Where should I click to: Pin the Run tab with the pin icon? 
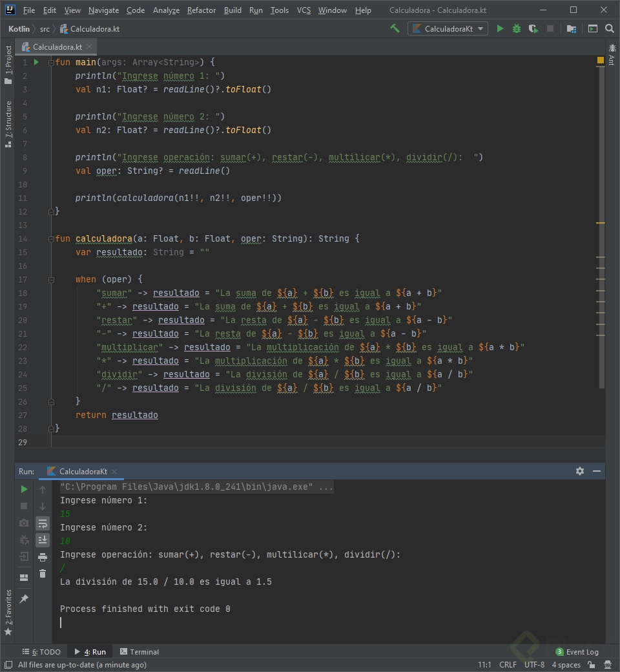pos(24,599)
